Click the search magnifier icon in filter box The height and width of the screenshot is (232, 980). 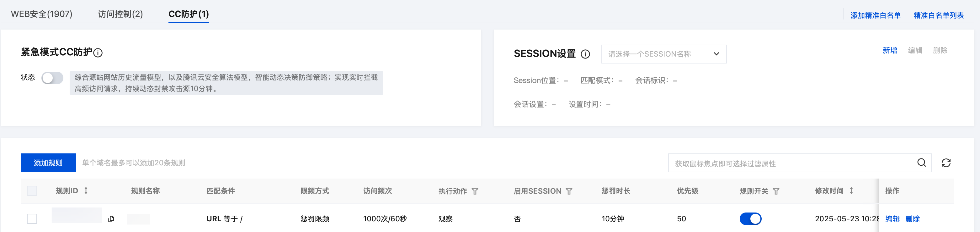921,163
